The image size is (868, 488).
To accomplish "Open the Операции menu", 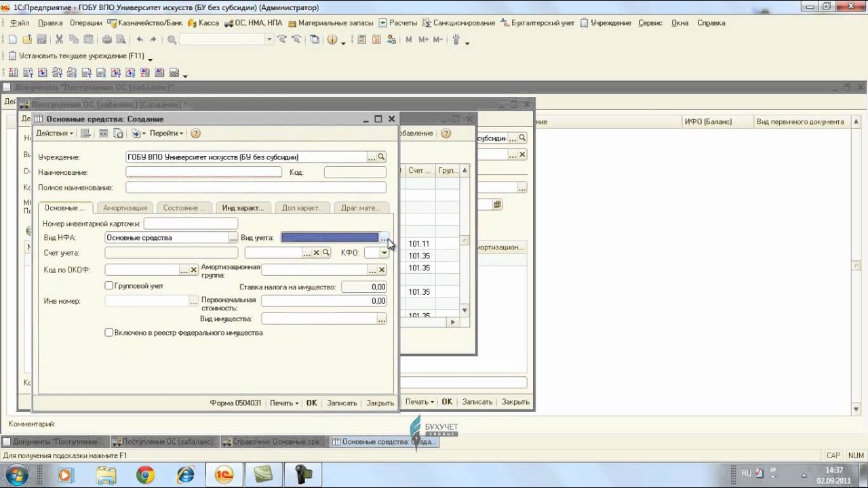I will tap(85, 22).
